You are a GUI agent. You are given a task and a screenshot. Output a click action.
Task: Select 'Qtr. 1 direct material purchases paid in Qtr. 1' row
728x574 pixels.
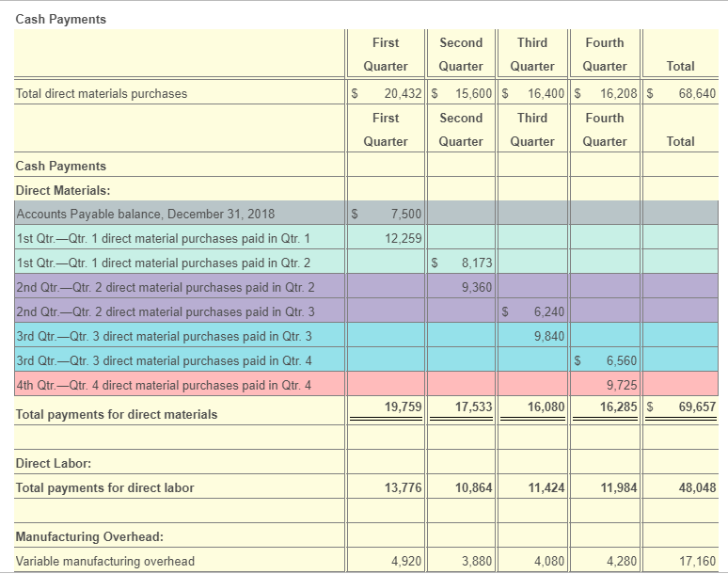[366, 238]
